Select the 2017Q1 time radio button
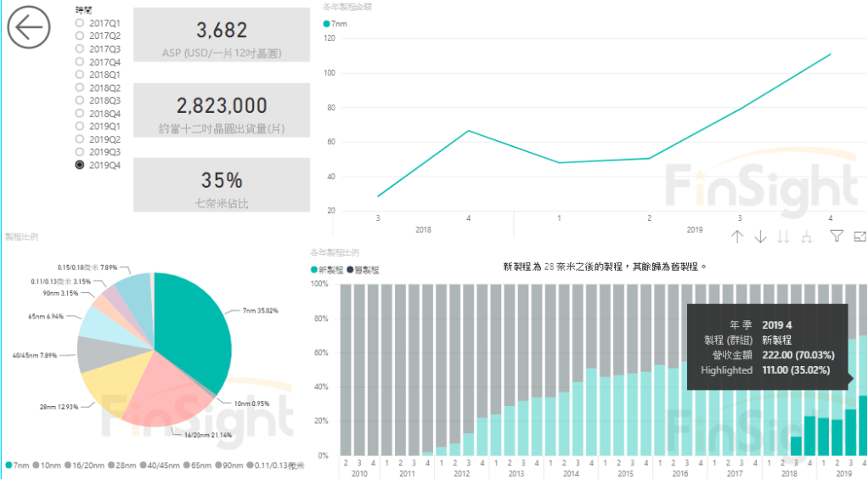This screenshot has width=868, height=479. (x=80, y=23)
